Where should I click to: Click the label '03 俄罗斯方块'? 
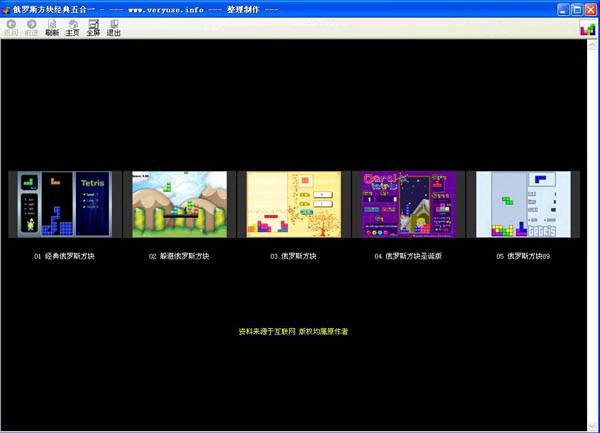point(293,256)
